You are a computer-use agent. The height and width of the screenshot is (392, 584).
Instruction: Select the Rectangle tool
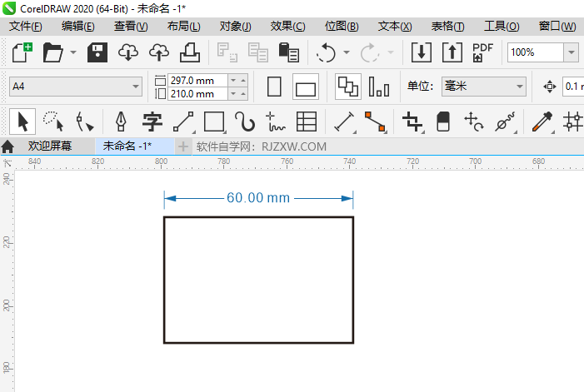[215, 122]
